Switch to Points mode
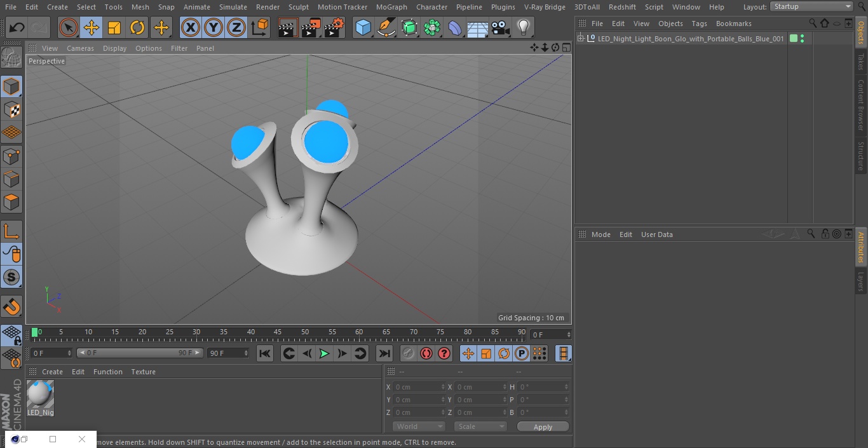Viewport: 868px width, 448px height. 11,156
